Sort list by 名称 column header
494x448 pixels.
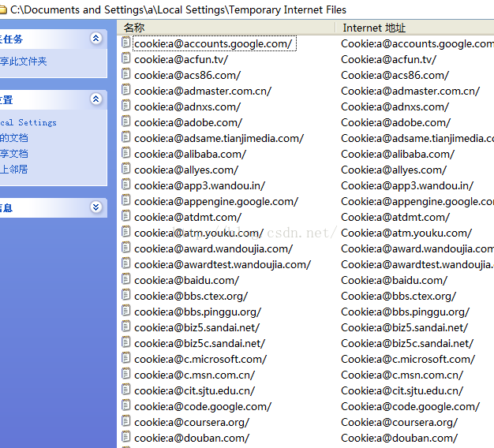click(x=226, y=28)
